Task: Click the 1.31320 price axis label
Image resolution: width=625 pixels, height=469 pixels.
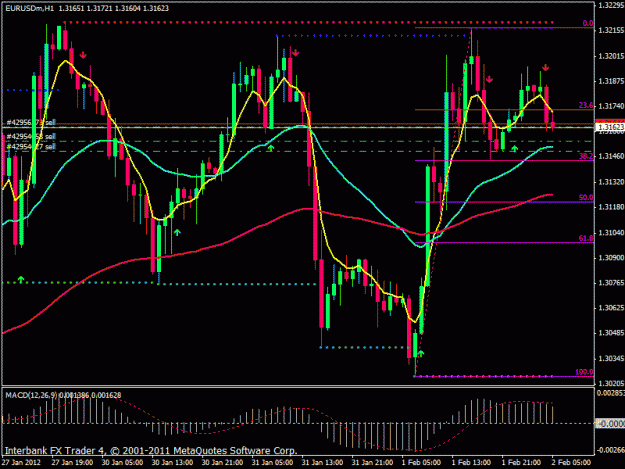Action: coord(611,182)
